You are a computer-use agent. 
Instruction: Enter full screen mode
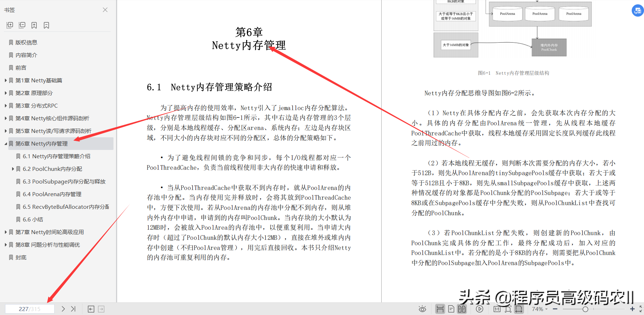(641, 309)
